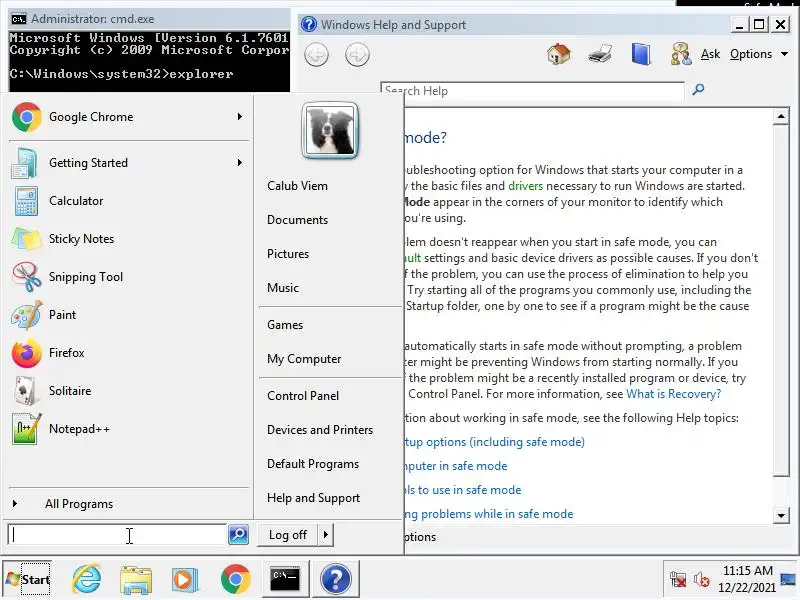Launch Calculator from the Start menu
Screen dimensions: 800x600
click(x=128, y=201)
